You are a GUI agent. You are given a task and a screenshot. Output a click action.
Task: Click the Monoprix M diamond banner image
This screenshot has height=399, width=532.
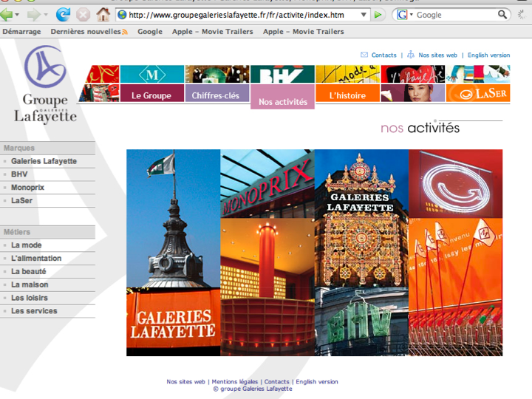coord(152,74)
